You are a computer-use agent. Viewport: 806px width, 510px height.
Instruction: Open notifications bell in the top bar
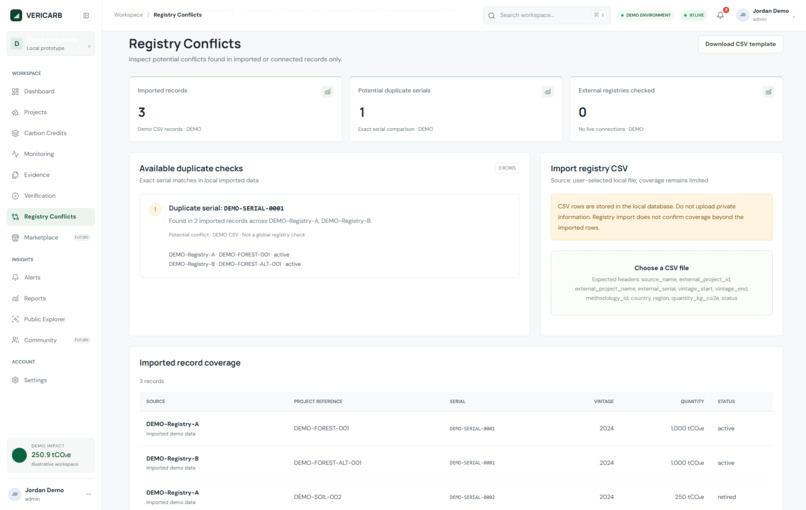click(x=721, y=15)
